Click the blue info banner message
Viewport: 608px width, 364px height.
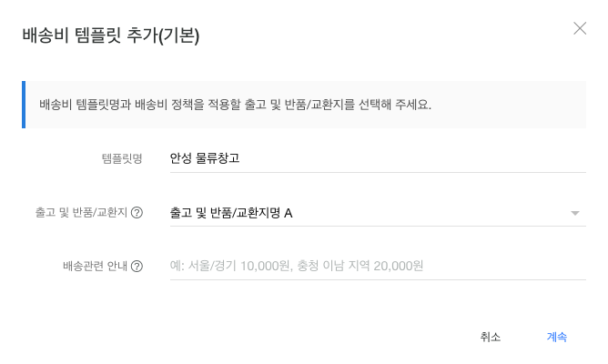[x=236, y=105]
